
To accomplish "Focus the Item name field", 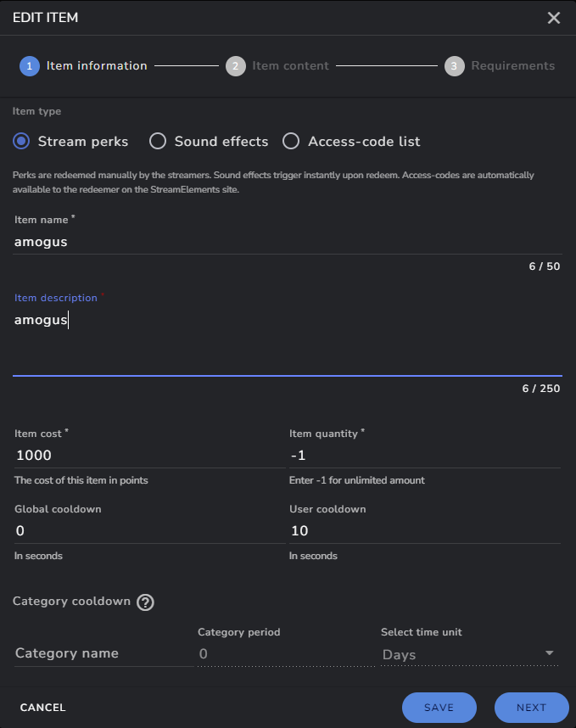I will (x=288, y=242).
